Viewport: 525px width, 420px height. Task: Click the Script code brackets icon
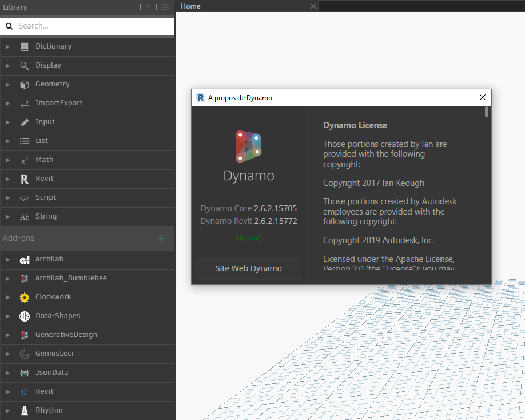click(x=25, y=197)
